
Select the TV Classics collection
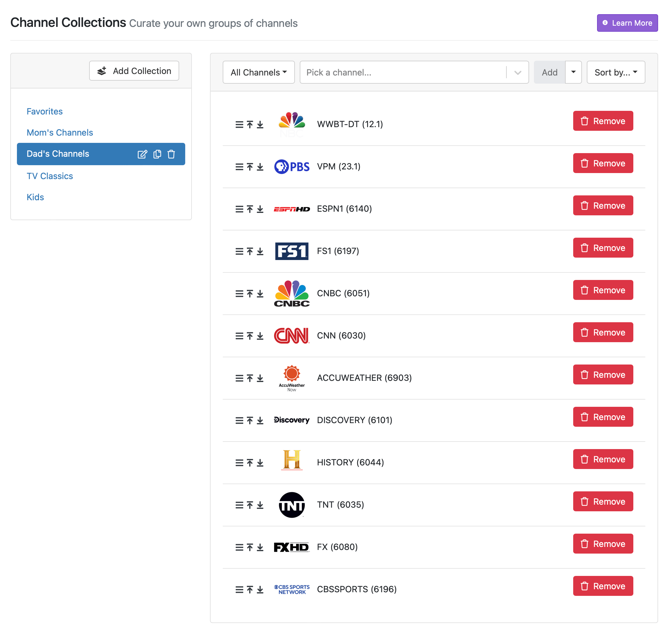[50, 176]
